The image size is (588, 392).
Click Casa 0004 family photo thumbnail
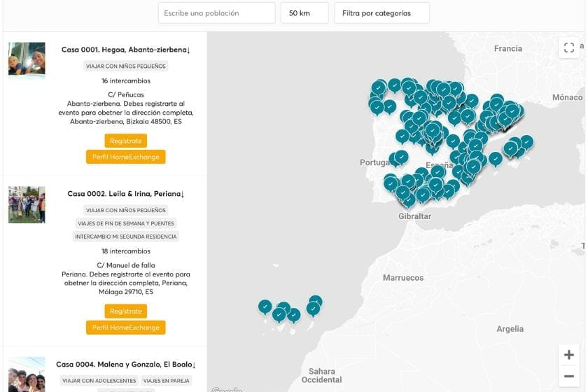click(27, 374)
